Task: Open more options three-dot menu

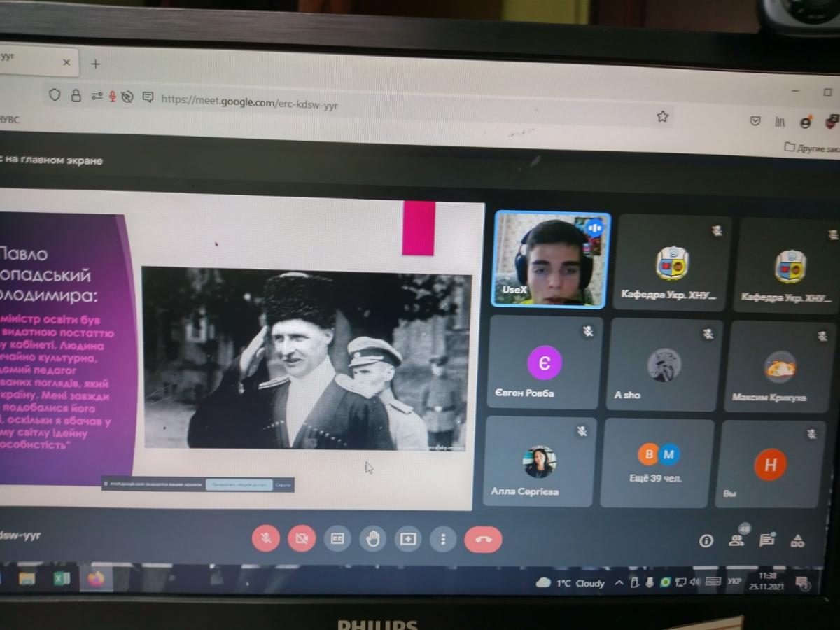Action: click(x=443, y=539)
